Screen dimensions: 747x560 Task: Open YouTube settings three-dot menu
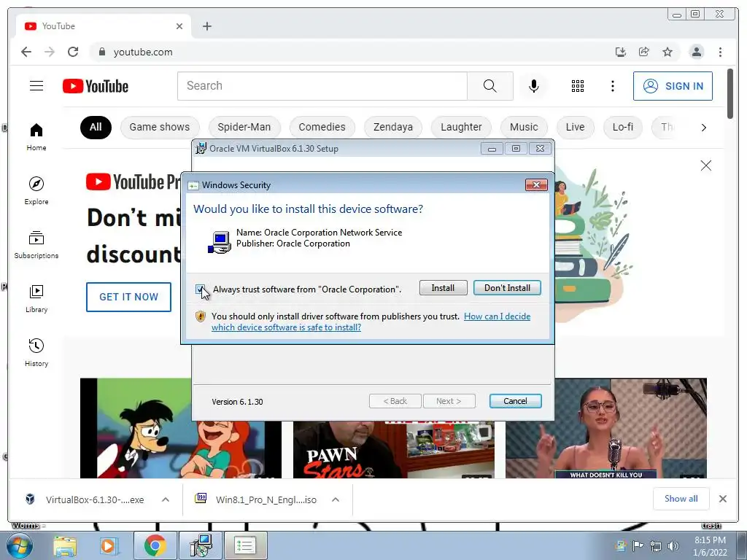(613, 86)
